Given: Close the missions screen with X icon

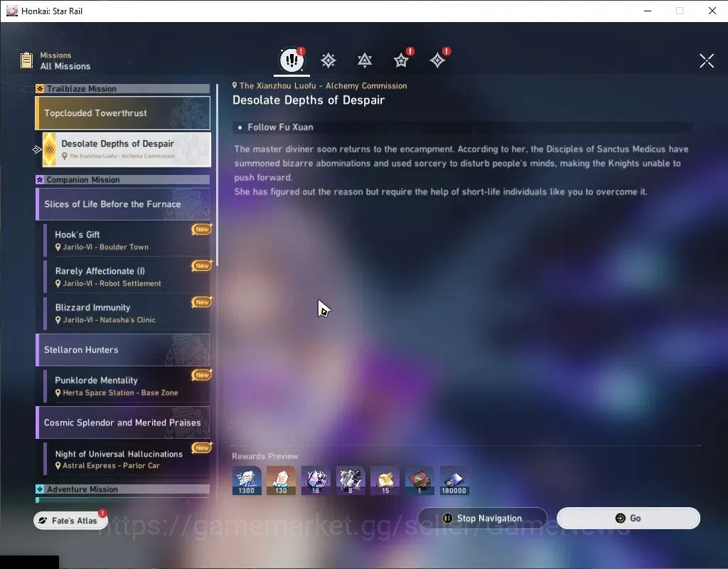Looking at the screenshot, I should click(707, 60).
